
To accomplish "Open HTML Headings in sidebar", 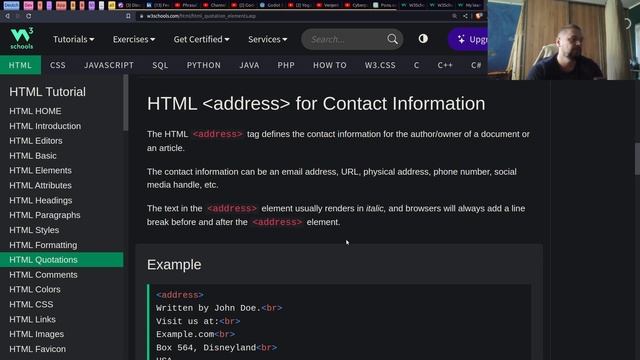I will (x=62, y=200).
